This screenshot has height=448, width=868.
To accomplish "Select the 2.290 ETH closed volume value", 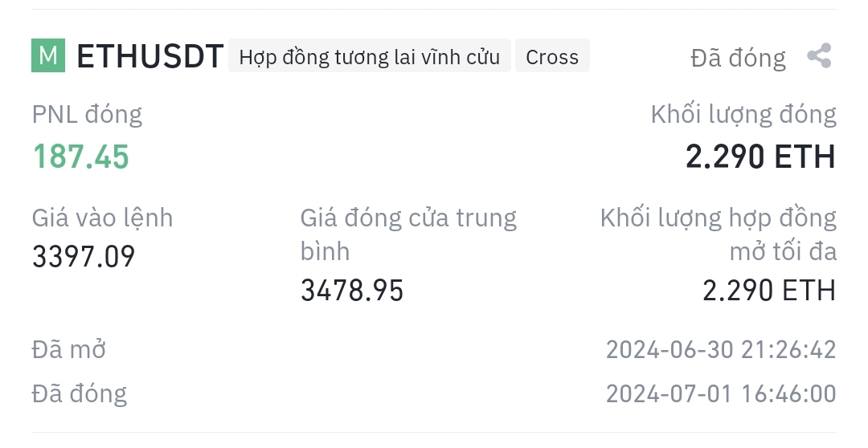I will coord(760,157).
